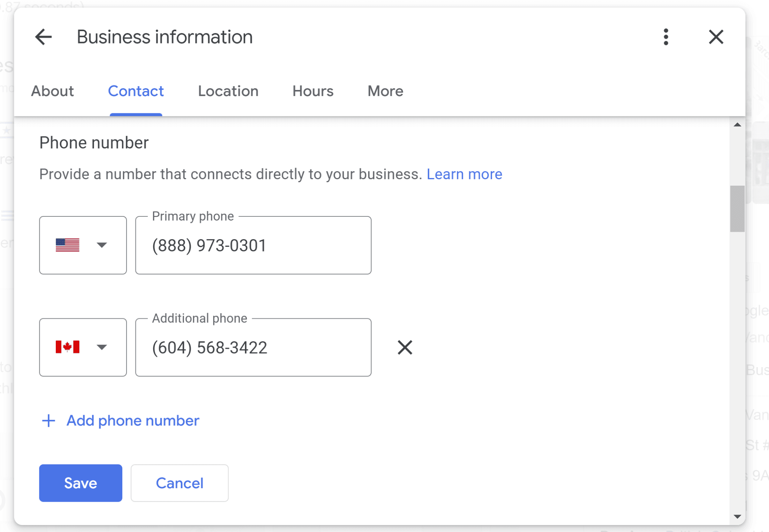This screenshot has width=769, height=532.
Task: Switch to the Location tab
Action: point(228,91)
